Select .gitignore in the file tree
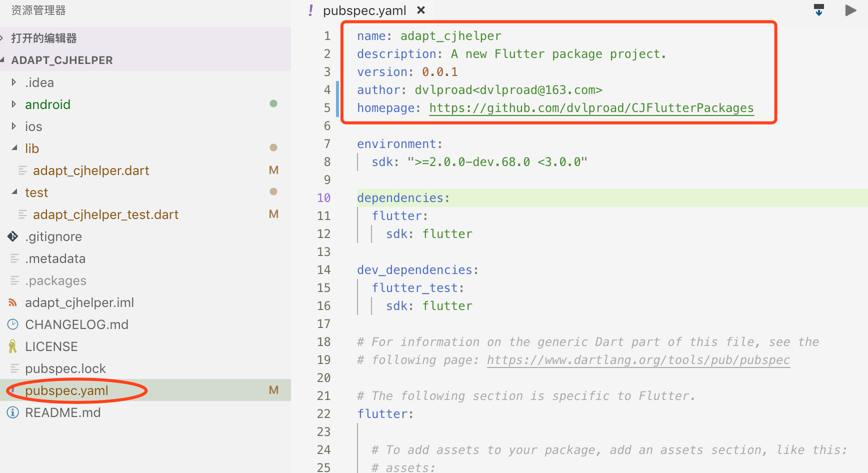 tap(53, 236)
